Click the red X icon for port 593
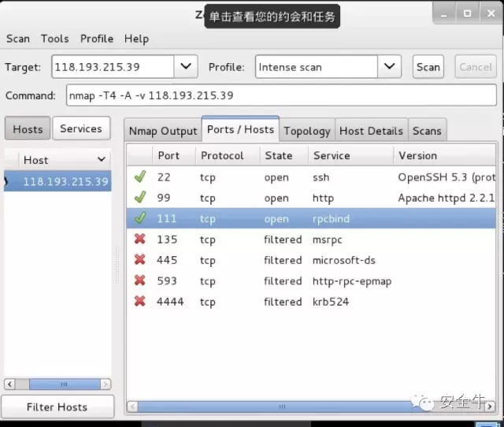The height and width of the screenshot is (427, 504). (140, 280)
